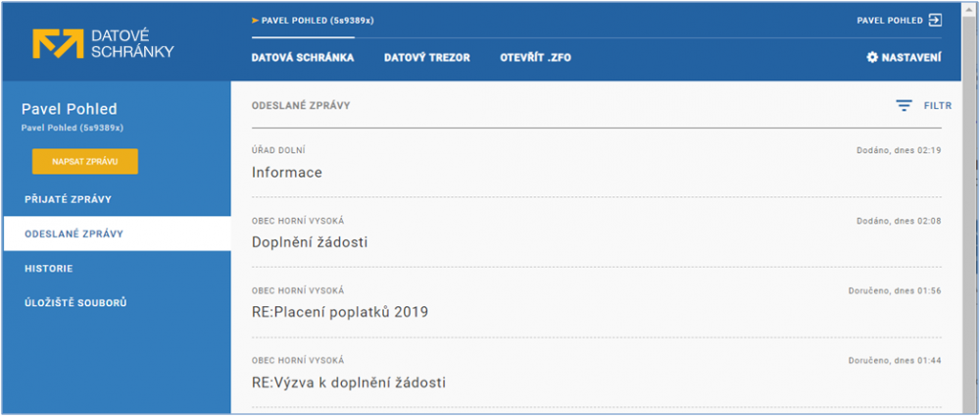The width and height of the screenshot is (980, 416).
Task: Open the Doplnění žádosti message
Action: 596,233
